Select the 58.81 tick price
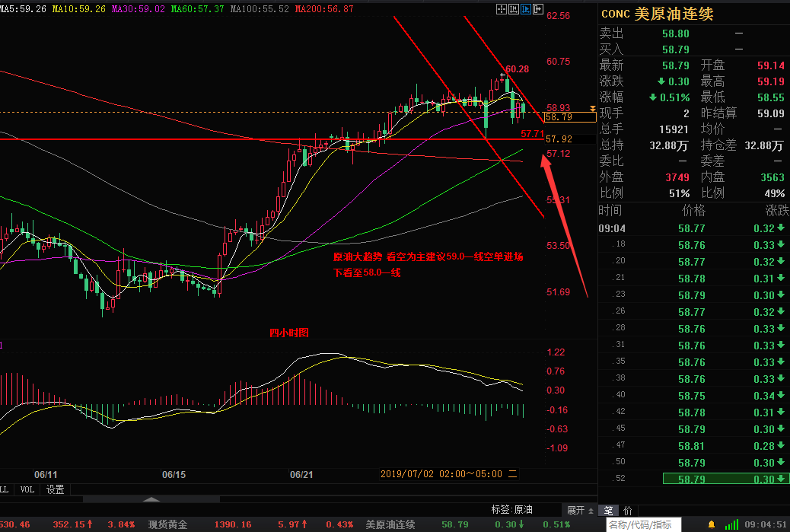This screenshot has width=790, height=532. click(x=691, y=446)
